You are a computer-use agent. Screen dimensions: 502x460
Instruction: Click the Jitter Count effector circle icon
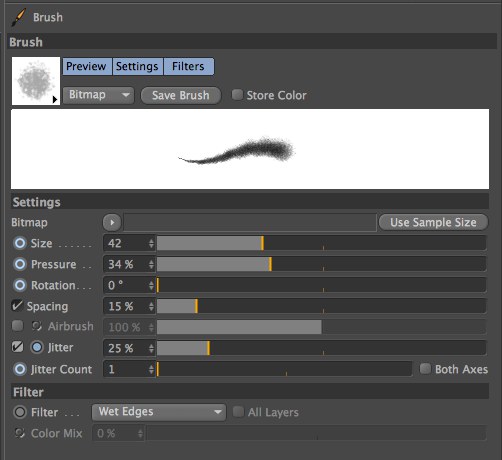20,369
